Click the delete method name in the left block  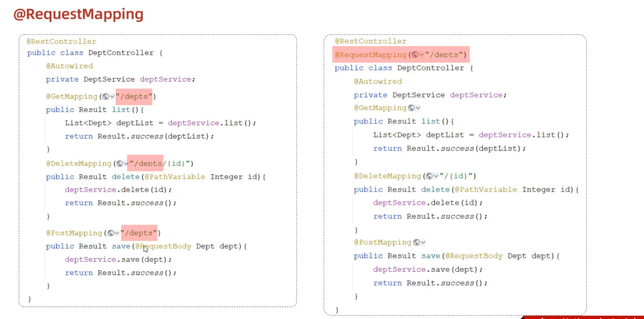[125, 177]
